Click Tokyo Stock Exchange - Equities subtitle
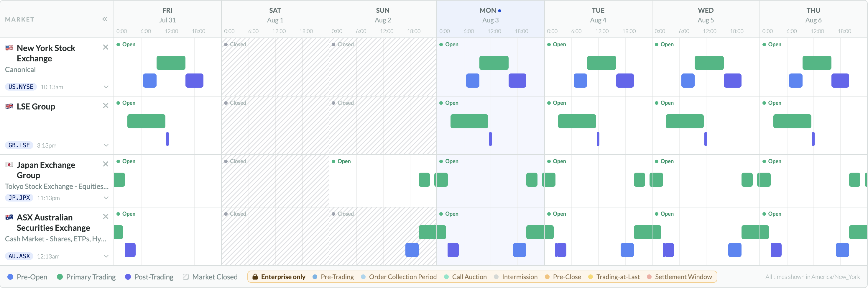 click(x=57, y=186)
